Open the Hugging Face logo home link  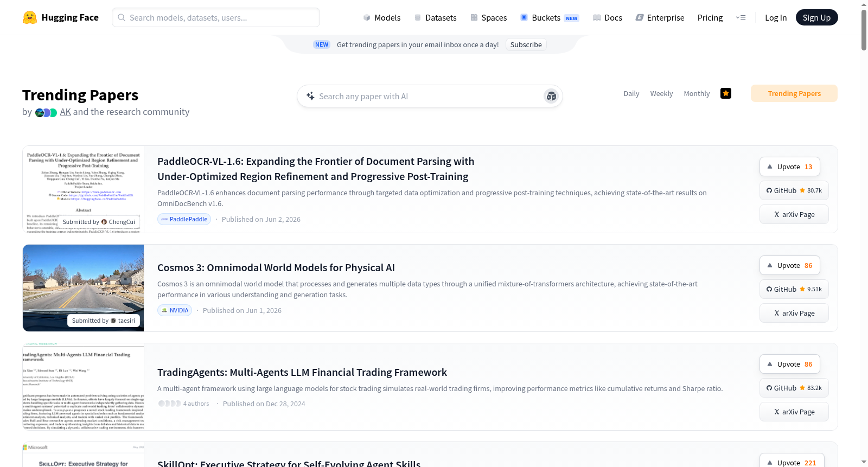61,17
